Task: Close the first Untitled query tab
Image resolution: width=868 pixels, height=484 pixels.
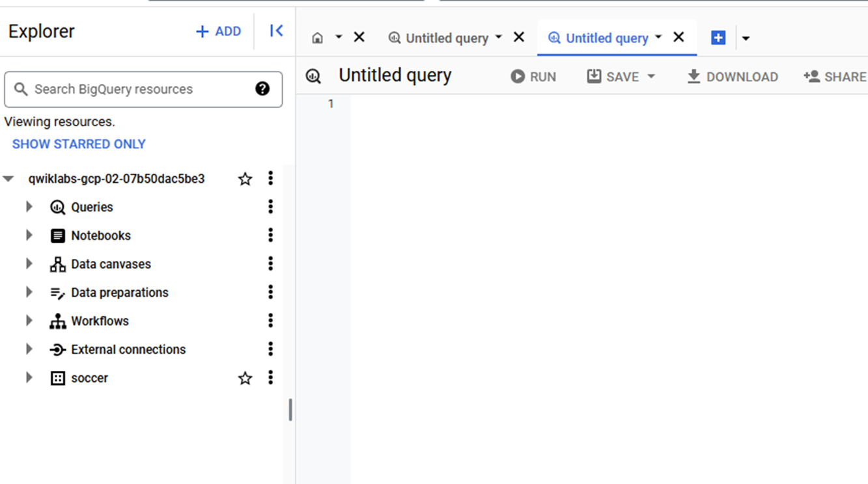Action: pyautogui.click(x=519, y=37)
